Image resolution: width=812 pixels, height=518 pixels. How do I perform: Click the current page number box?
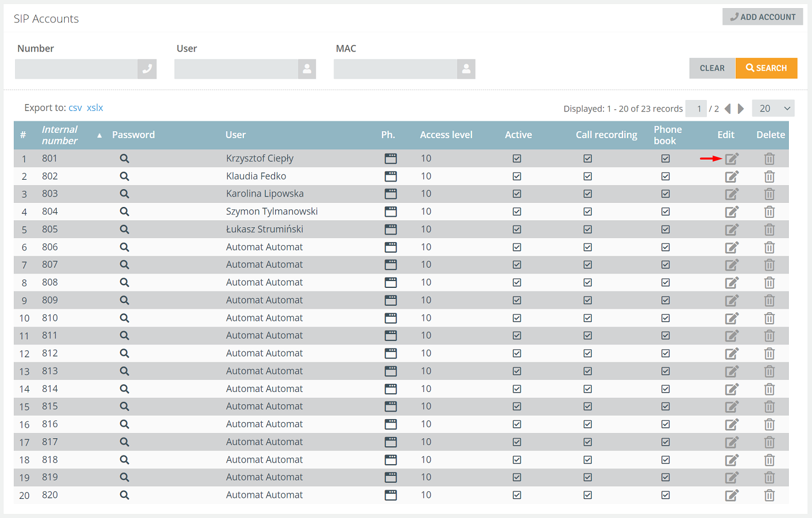pyautogui.click(x=696, y=108)
